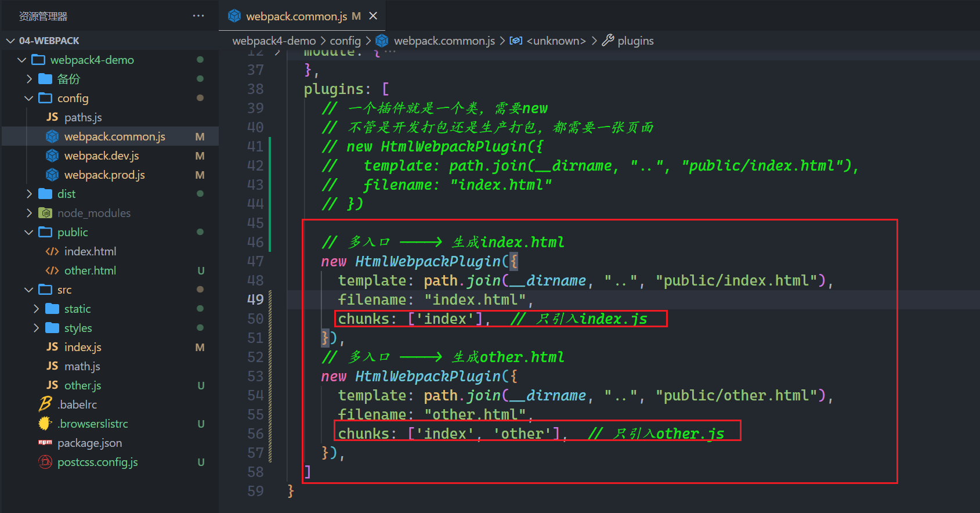The height and width of the screenshot is (513, 980).
Task: Click the dist folder icon
Action: (x=45, y=194)
